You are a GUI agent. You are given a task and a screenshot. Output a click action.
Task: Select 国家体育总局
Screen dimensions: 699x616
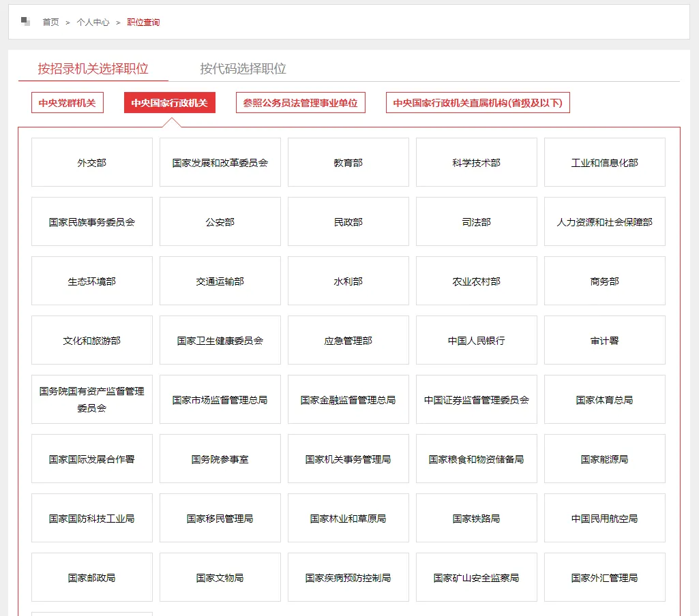[x=604, y=399]
